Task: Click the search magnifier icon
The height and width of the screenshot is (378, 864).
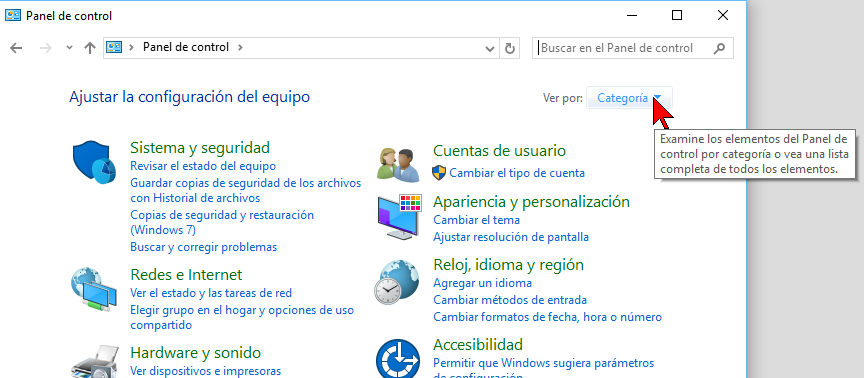Action: pyautogui.click(x=719, y=48)
